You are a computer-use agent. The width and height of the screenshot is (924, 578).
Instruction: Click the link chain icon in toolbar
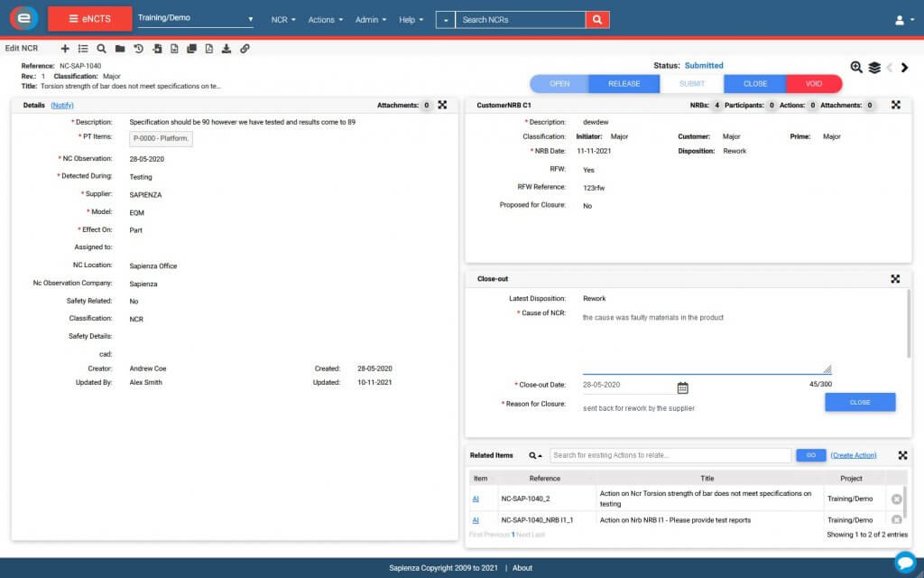pyautogui.click(x=245, y=49)
